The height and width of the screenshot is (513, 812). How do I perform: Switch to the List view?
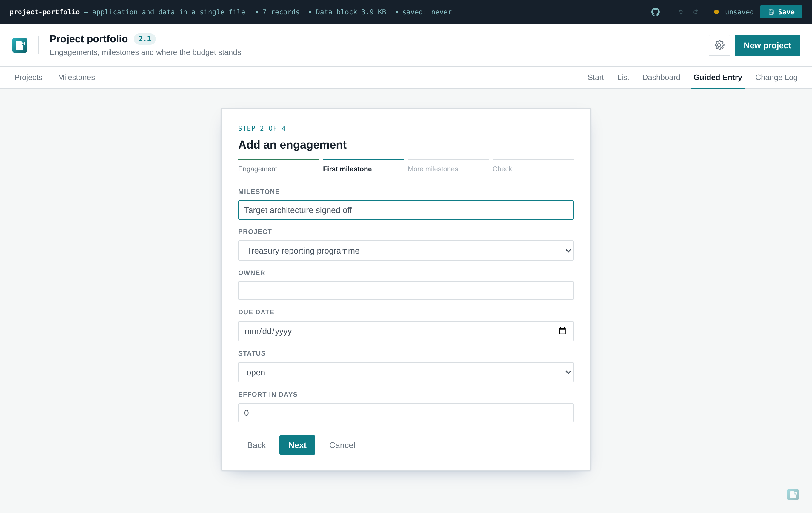(623, 78)
